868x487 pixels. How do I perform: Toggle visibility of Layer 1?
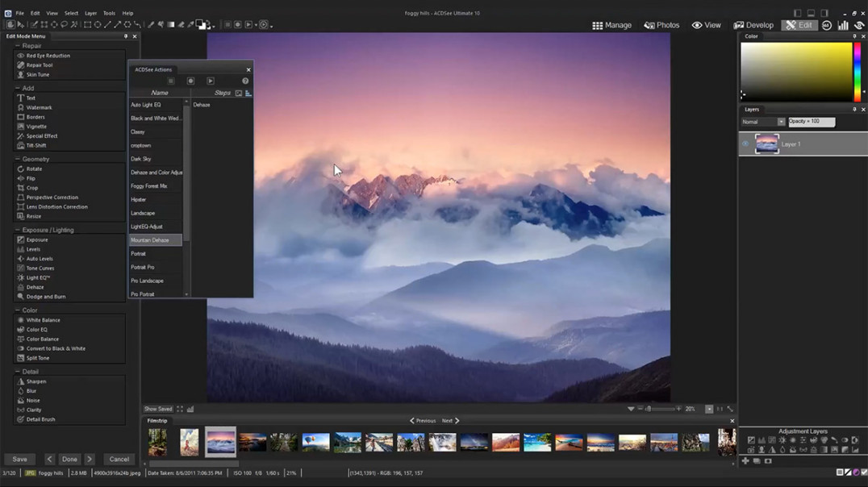(745, 144)
